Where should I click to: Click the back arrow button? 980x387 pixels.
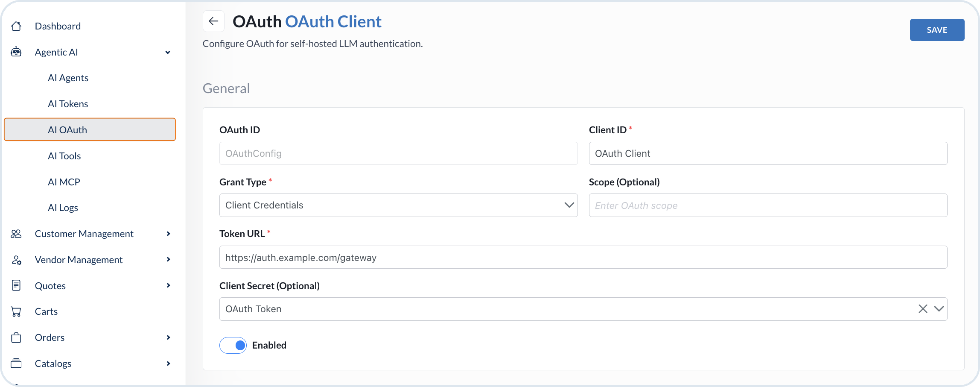pyautogui.click(x=213, y=21)
